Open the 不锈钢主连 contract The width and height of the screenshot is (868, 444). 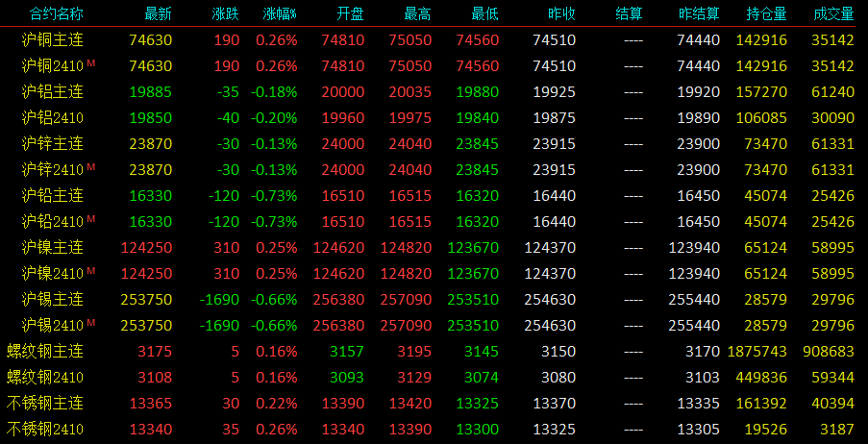[45, 403]
